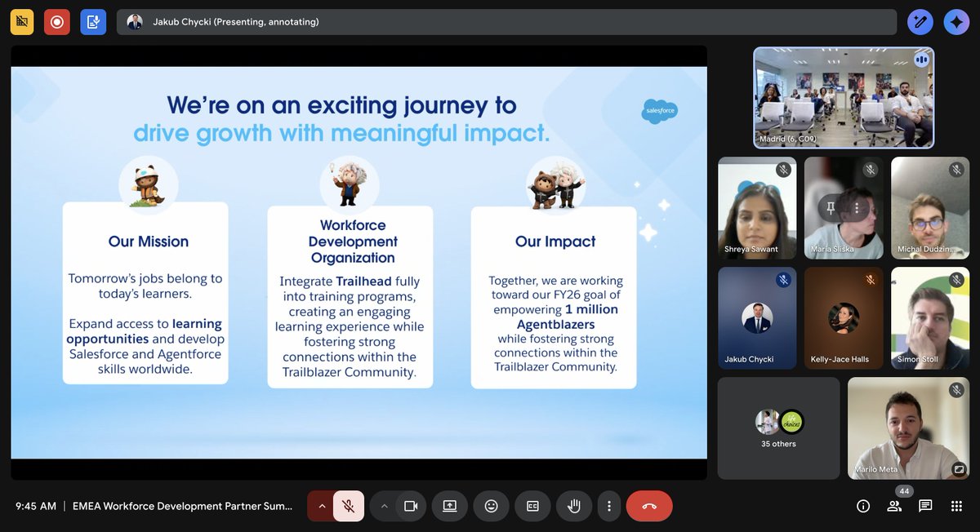
Task: Click muted mic icon on Jakub Chycki's tile
Action: point(783,280)
